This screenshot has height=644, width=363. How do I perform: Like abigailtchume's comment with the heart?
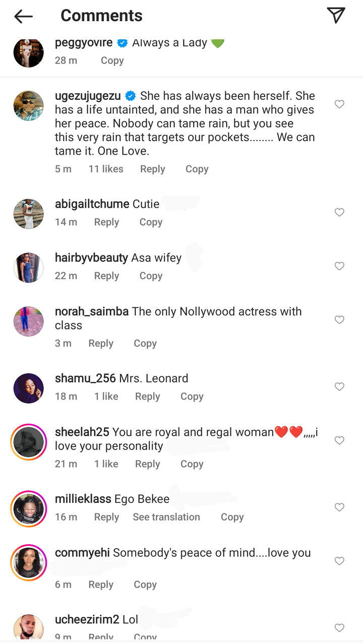[340, 213]
